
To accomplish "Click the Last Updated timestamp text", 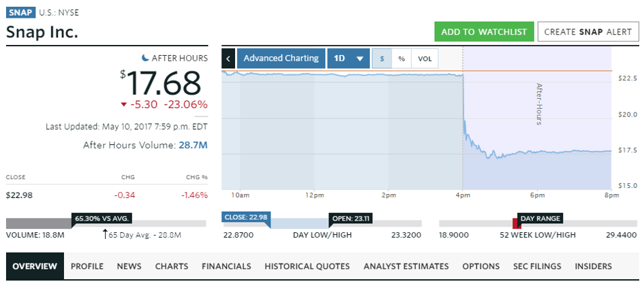I will click(127, 127).
